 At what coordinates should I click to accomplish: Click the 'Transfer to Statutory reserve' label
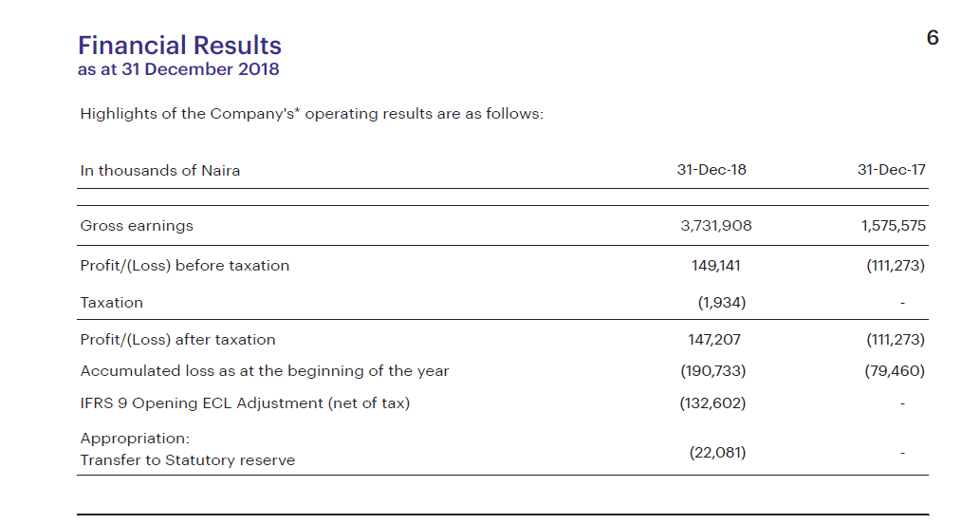[x=188, y=460]
